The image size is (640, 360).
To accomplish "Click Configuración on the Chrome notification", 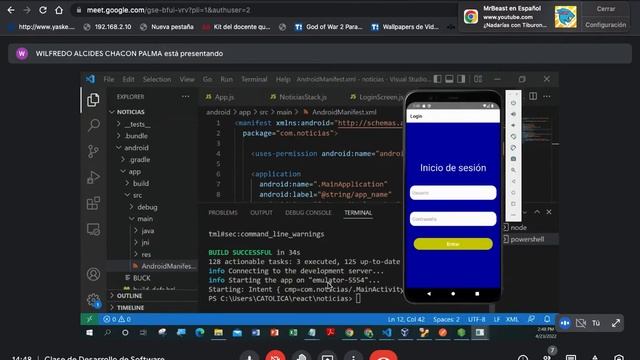I will 606,25.
